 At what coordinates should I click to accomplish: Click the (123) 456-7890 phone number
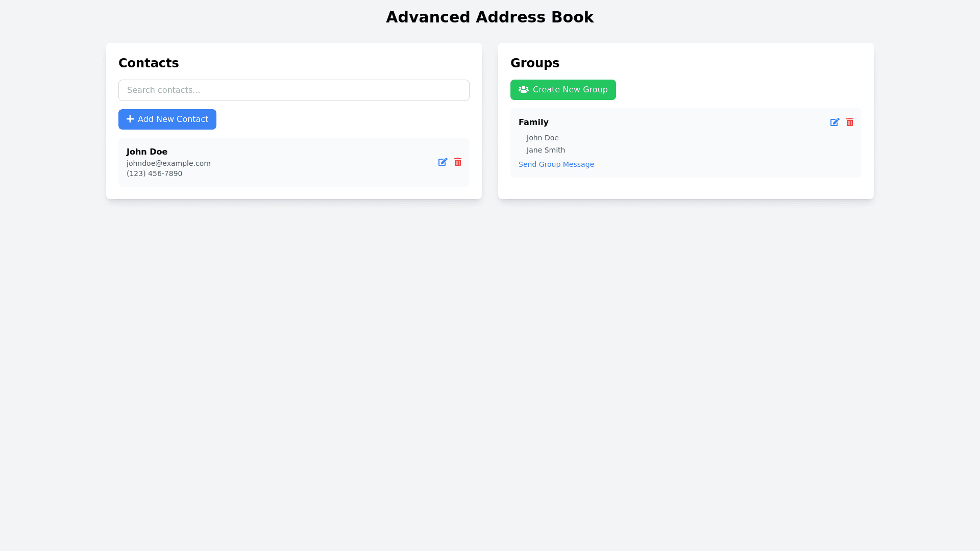pos(154,173)
